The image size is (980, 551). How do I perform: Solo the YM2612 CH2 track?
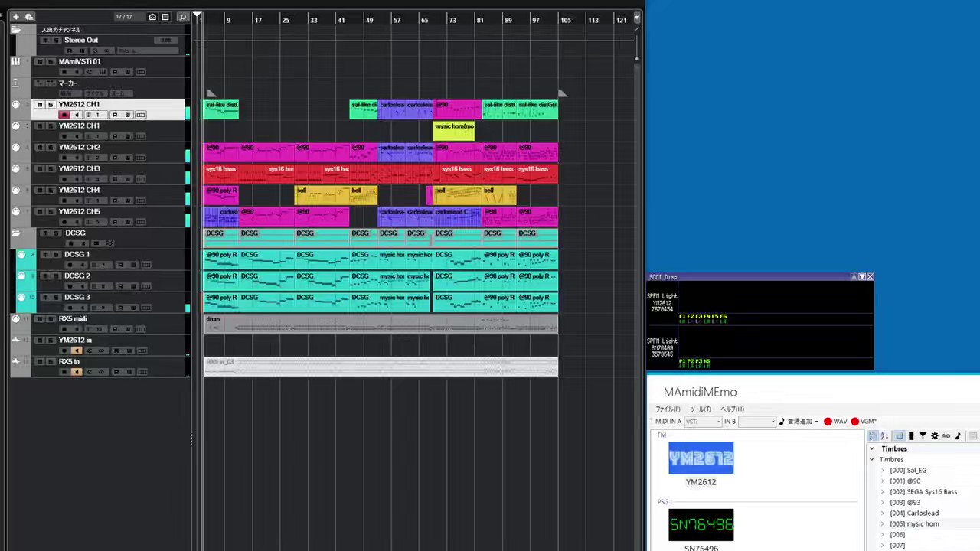click(x=51, y=147)
